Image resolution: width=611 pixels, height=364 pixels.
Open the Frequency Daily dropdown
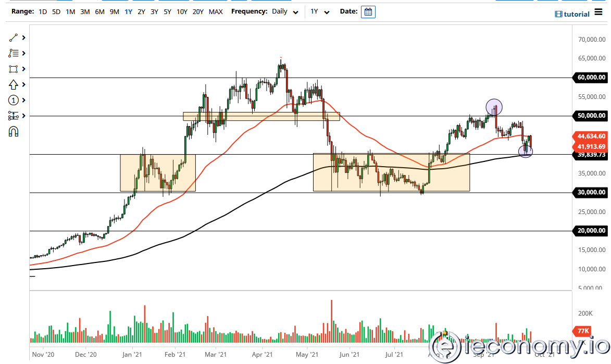coord(285,11)
